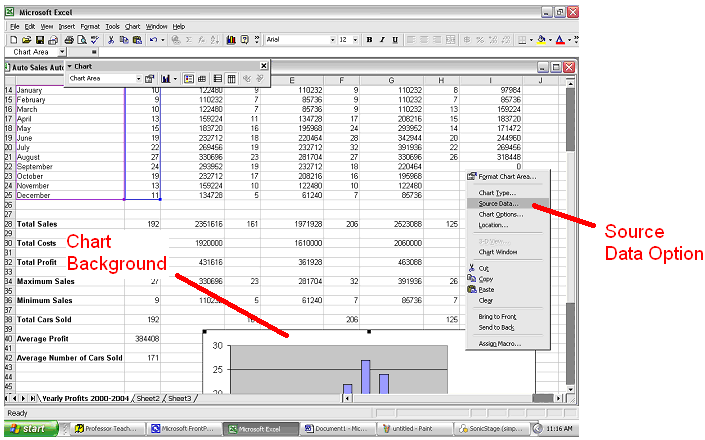The image size is (705, 440).
Task: Click the Legend icon on the Chart toolbar
Action: pyautogui.click(x=188, y=78)
